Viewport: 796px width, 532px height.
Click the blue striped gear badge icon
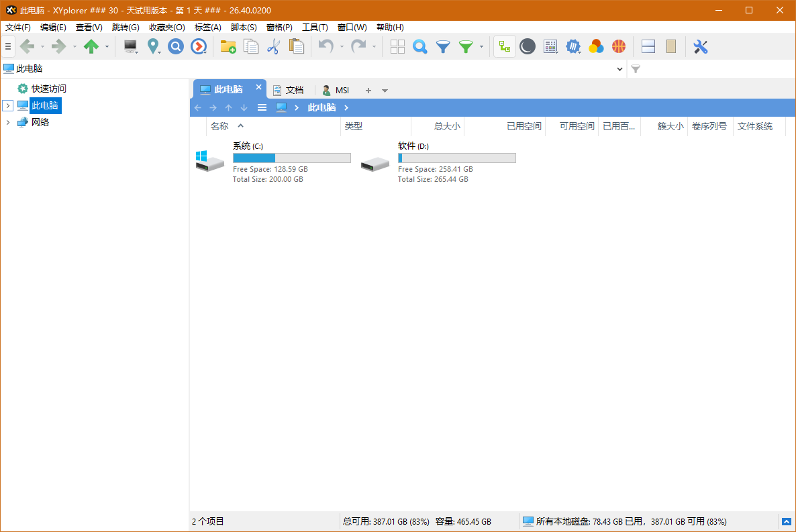coord(573,47)
